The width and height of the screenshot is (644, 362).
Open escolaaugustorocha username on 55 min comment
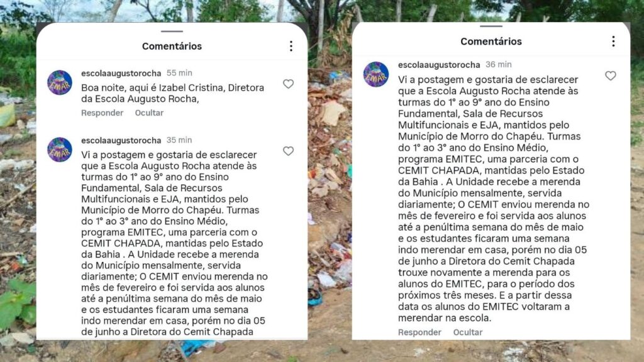(x=121, y=73)
